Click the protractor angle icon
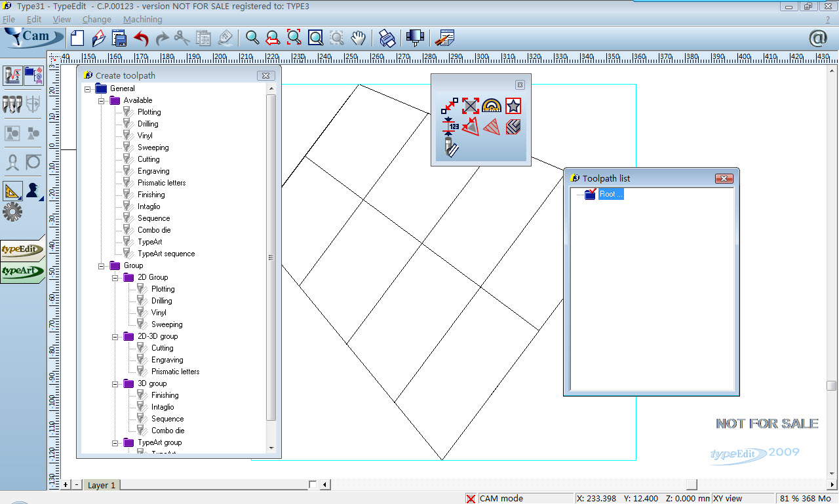 pyautogui.click(x=492, y=106)
